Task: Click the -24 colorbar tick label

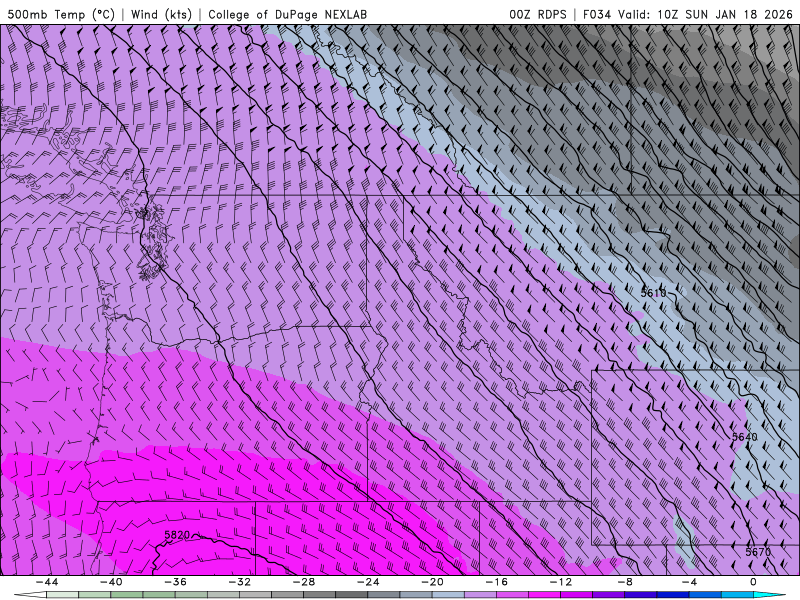Action: pos(368,582)
